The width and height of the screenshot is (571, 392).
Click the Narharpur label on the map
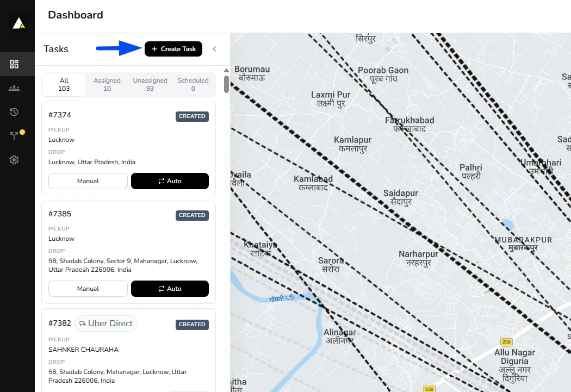(418, 258)
